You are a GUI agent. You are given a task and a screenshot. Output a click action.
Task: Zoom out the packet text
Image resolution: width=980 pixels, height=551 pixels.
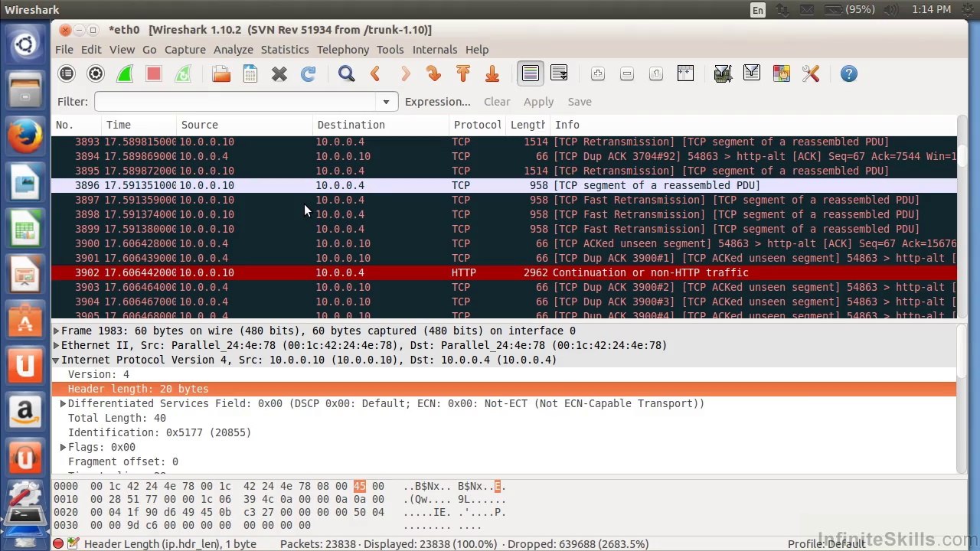[627, 73]
